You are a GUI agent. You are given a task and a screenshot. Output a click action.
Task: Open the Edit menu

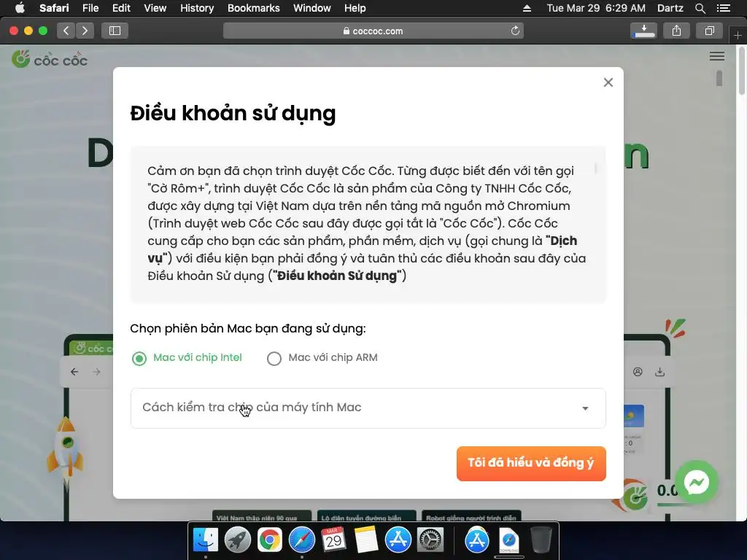point(122,8)
